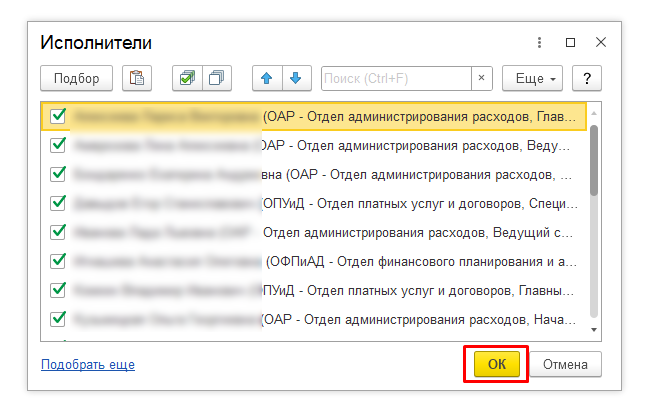Click the scrollbar down arrow
This screenshot has width=646, height=401.
click(x=594, y=329)
